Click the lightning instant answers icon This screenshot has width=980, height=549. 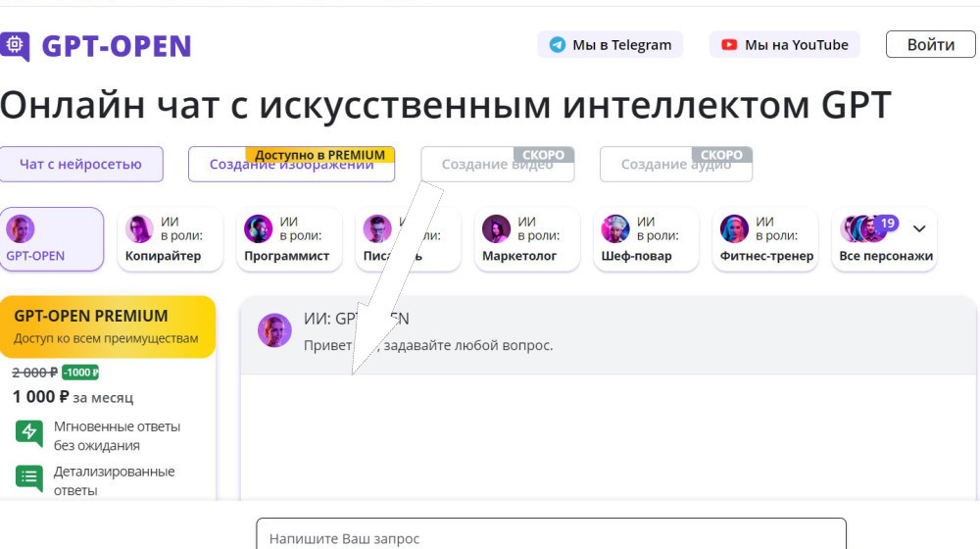point(29,432)
